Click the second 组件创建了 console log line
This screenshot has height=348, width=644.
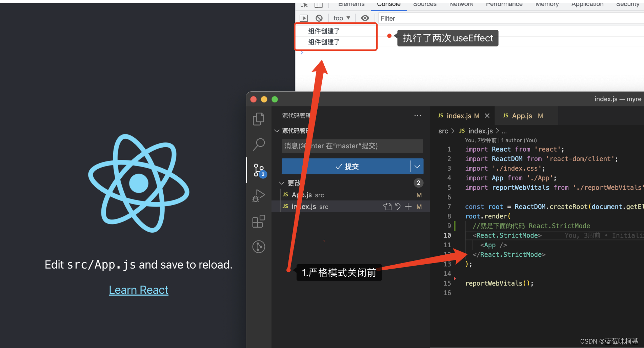point(324,42)
